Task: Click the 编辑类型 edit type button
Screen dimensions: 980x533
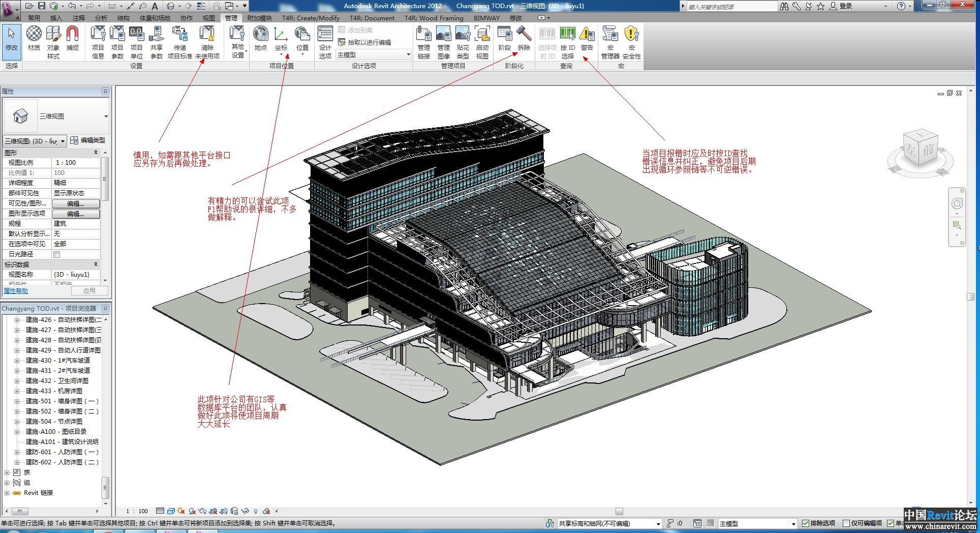Action: [88, 140]
